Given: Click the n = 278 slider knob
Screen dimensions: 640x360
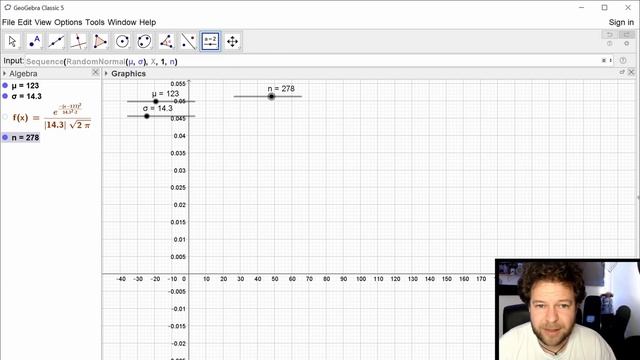Looking at the screenshot, I should coord(271,96).
